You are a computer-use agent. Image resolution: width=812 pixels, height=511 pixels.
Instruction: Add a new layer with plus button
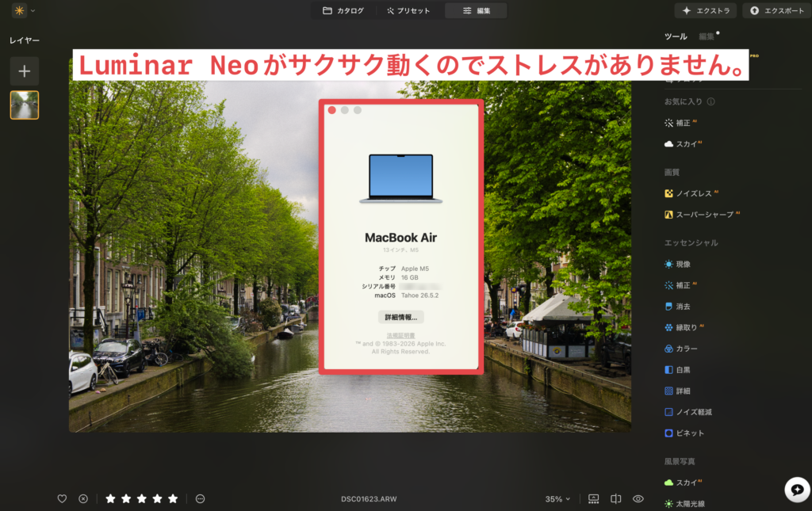25,71
